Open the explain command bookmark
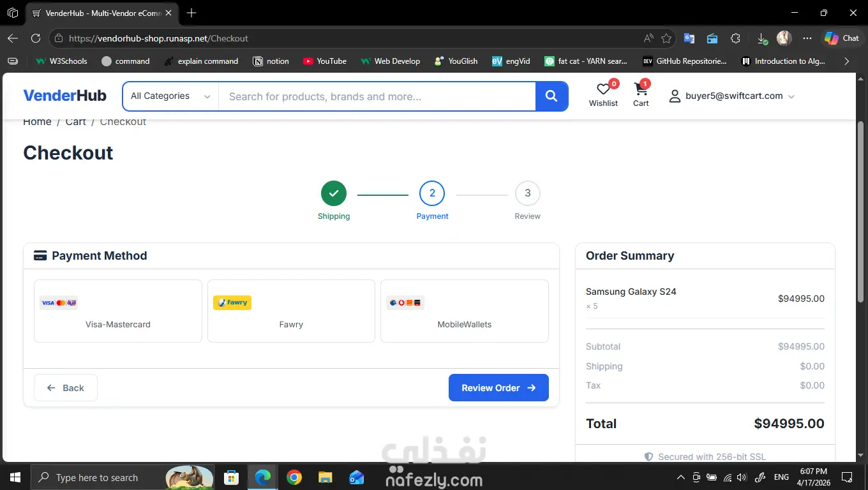This screenshot has width=868, height=490. [x=201, y=61]
